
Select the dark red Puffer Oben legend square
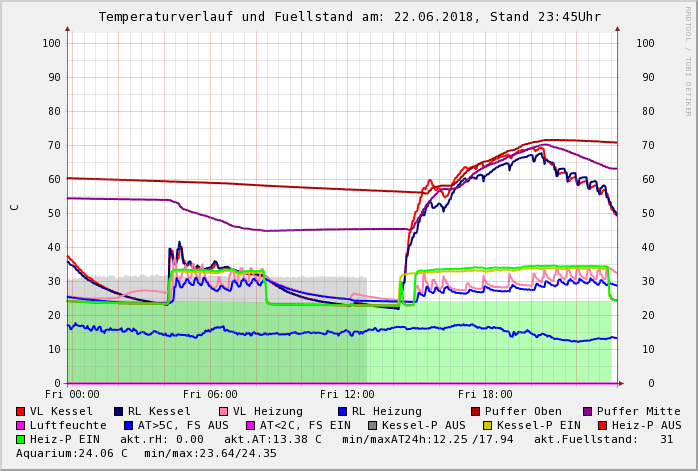coord(476,411)
